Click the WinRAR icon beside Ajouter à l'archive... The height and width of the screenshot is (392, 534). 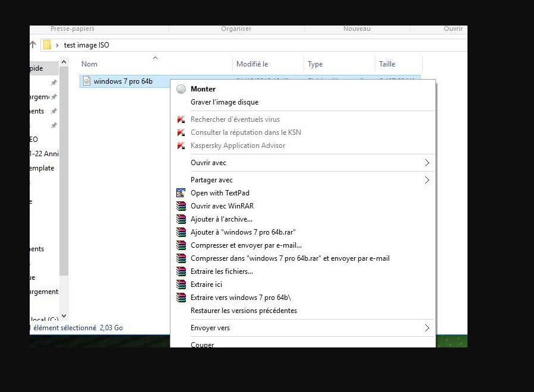pos(181,219)
